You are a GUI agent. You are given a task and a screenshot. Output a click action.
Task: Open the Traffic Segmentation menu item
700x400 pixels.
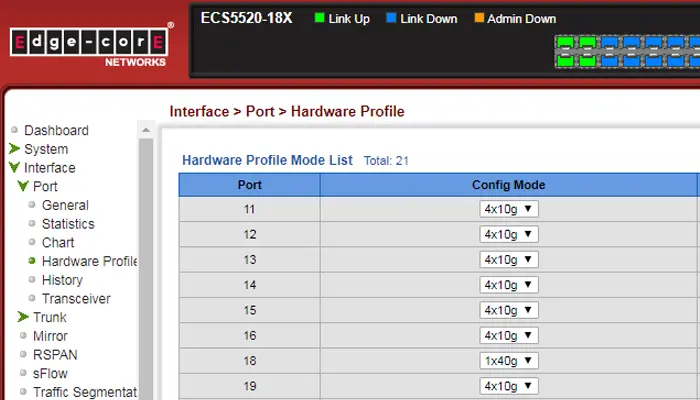click(85, 392)
